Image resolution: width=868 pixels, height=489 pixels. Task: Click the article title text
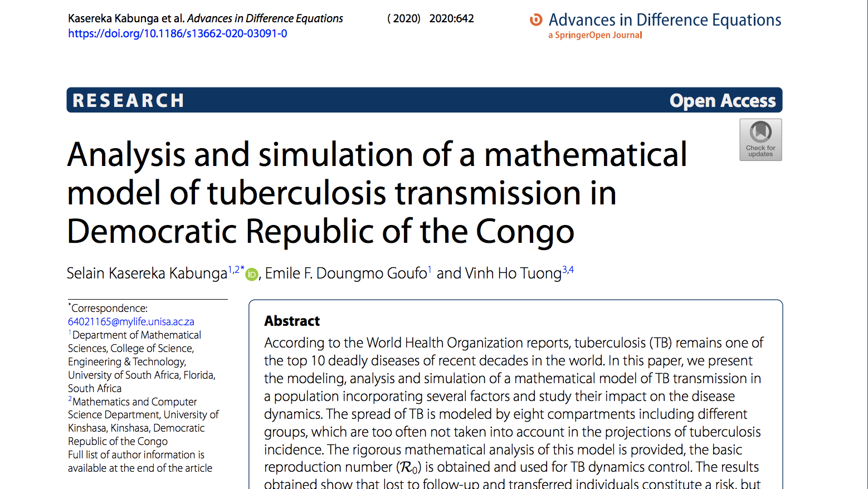pyautogui.click(x=377, y=193)
